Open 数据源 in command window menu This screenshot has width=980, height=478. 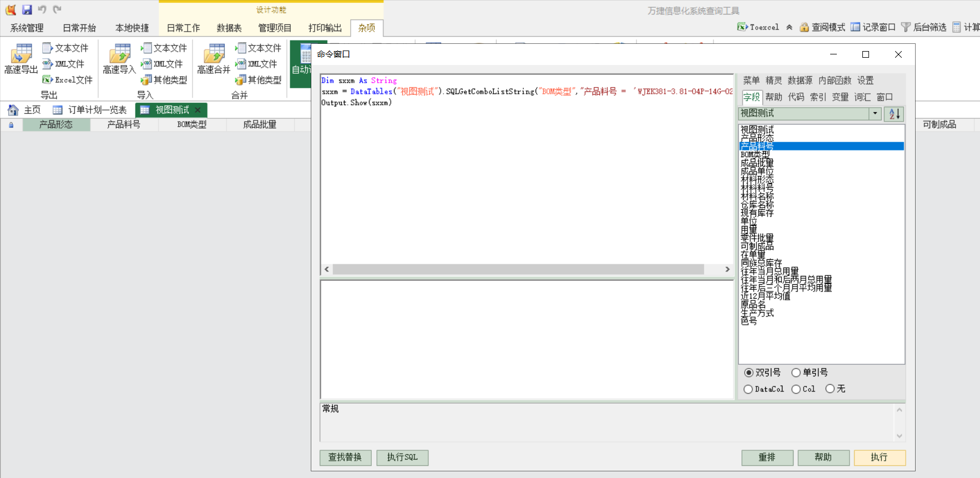click(800, 80)
